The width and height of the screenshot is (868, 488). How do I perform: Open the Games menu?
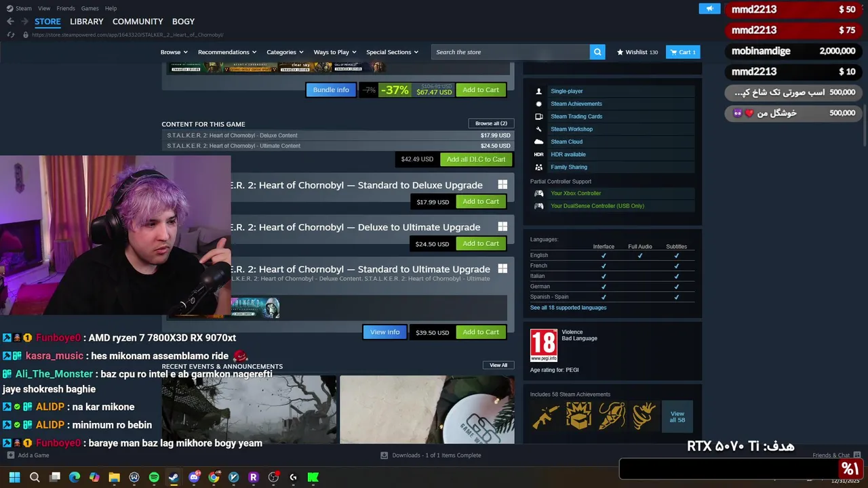click(90, 8)
